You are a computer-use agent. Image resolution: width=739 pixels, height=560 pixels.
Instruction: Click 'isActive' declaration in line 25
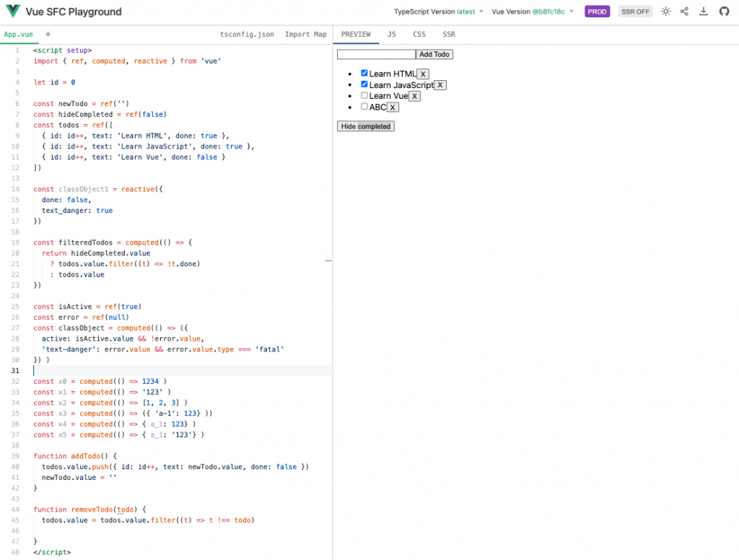coord(75,307)
